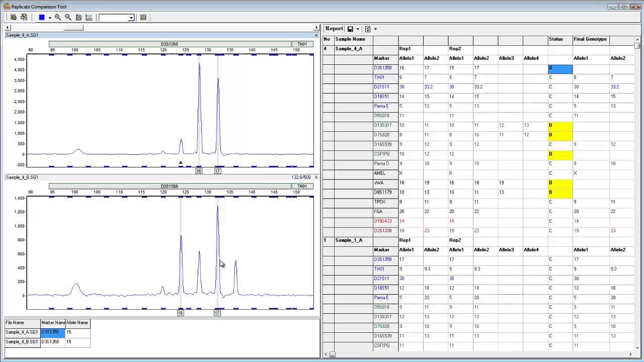
Task: Click left arrow of report horizontal scrollbar
Action: tap(326, 354)
